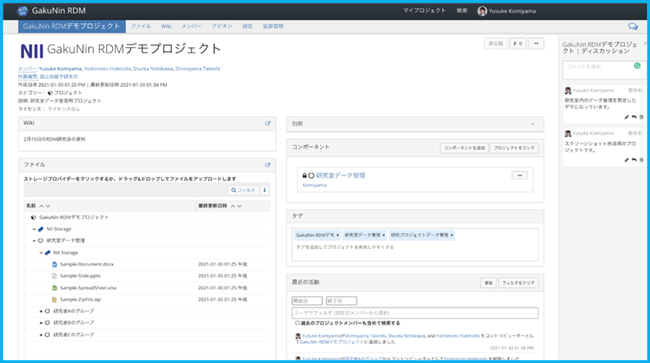This screenshot has width=650, height=363.
Task: Click the fork count icon button
Action: pyautogui.click(x=518, y=44)
